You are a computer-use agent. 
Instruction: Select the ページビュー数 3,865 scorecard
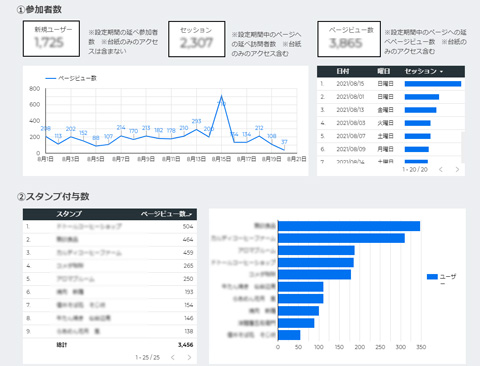[349, 39]
